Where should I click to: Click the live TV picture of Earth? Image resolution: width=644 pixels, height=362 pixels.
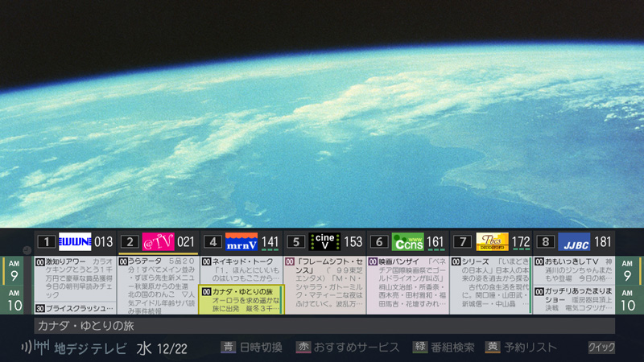(322, 113)
